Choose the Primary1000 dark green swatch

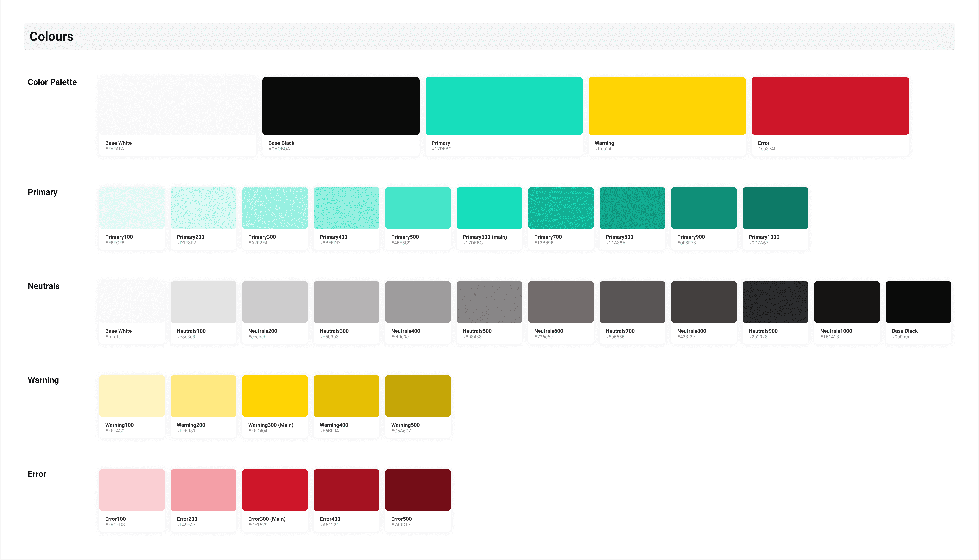point(775,208)
